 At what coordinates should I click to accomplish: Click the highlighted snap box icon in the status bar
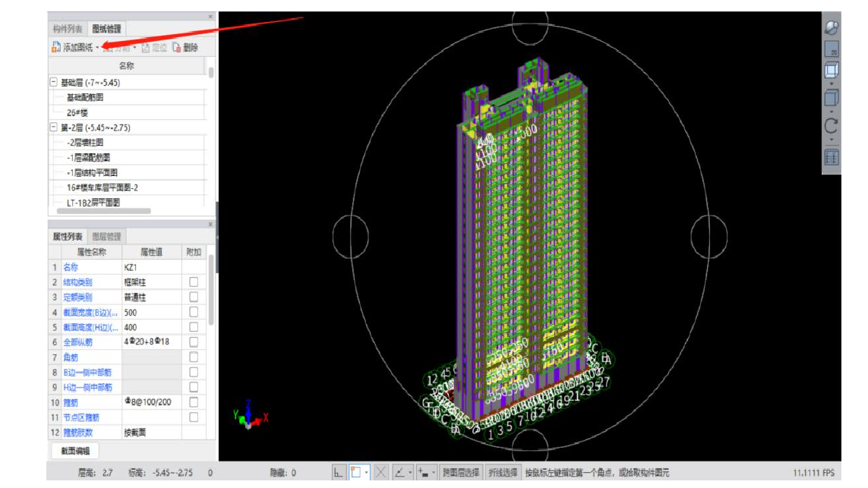point(356,473)
